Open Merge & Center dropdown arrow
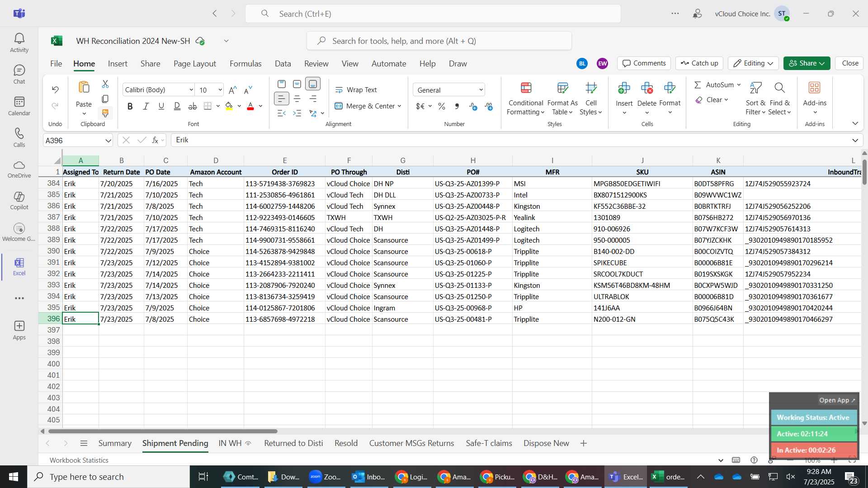The width and height of the screenshot is (868, 488). pyautogui.click(x=400, y=106)
